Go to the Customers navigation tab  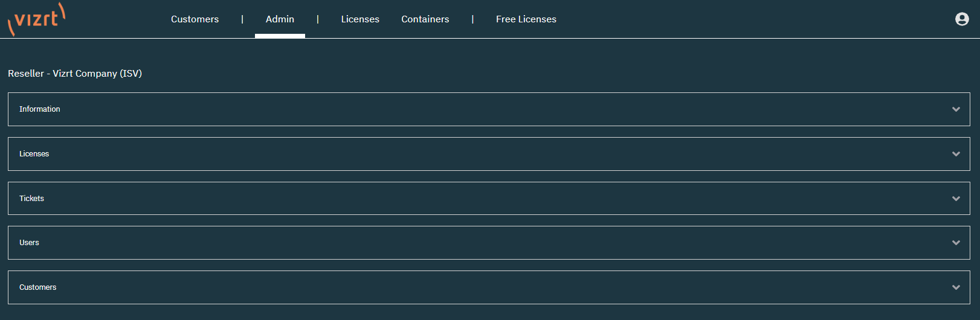pyautogui.click(x=195, y=19)
